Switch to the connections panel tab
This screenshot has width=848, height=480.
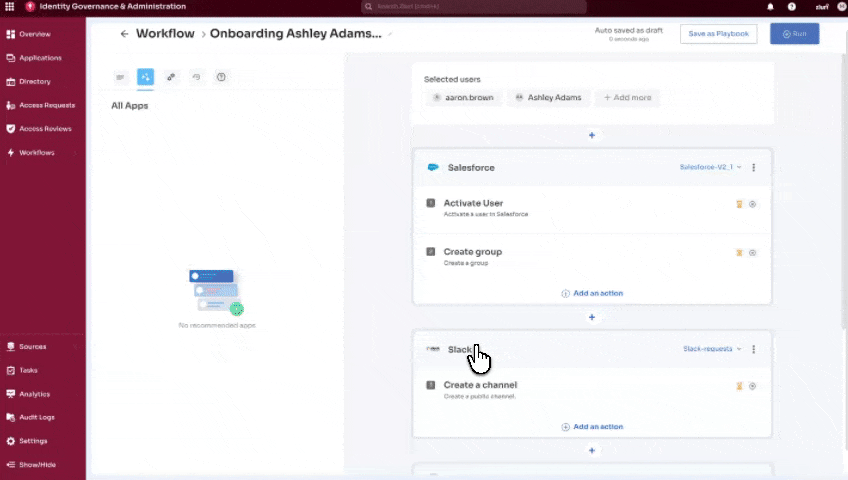click(171, 77)
